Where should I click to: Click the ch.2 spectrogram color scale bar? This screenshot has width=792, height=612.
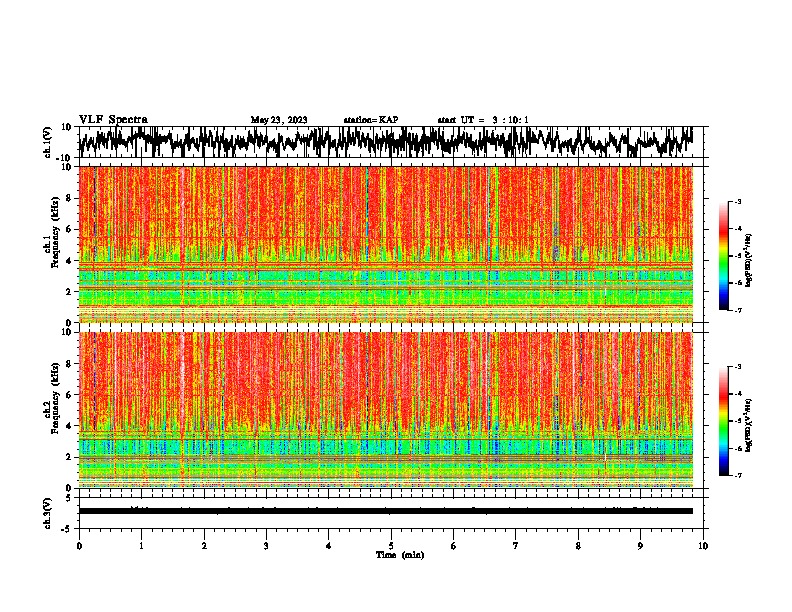point(723,421)
